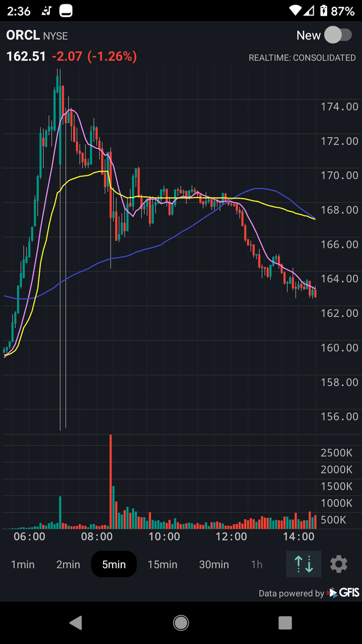This screenshot has height=644, width=362.
Task: Tap the 174.00 price axis label
Action: click(339, 107)
